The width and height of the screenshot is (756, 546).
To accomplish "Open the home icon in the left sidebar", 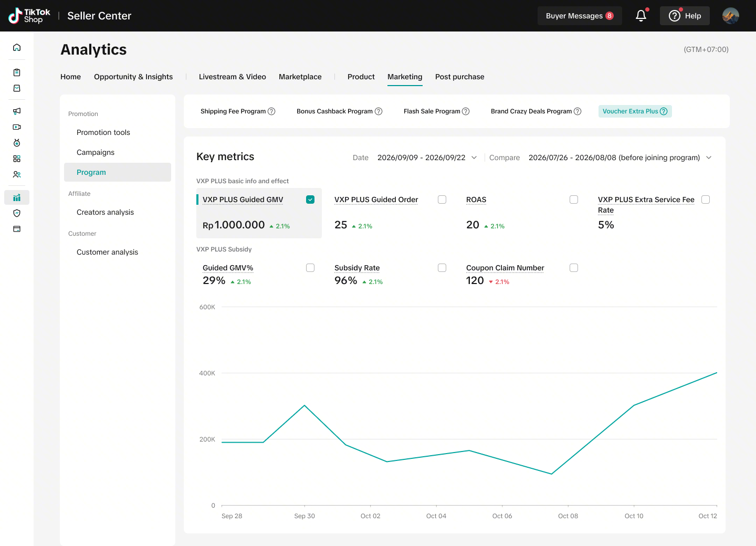I will pos(17,47).
